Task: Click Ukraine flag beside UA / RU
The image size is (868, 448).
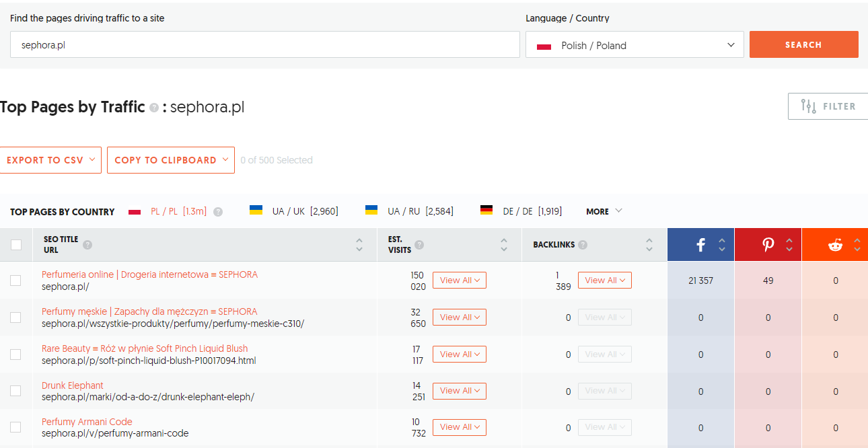Action: 371,211
